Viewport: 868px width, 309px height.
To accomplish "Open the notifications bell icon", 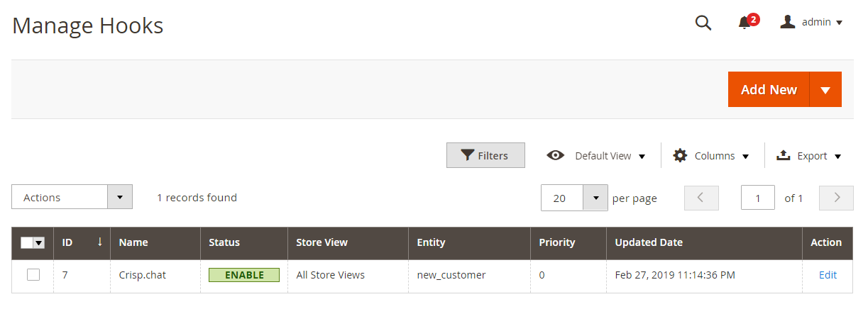I will point(745,23).
